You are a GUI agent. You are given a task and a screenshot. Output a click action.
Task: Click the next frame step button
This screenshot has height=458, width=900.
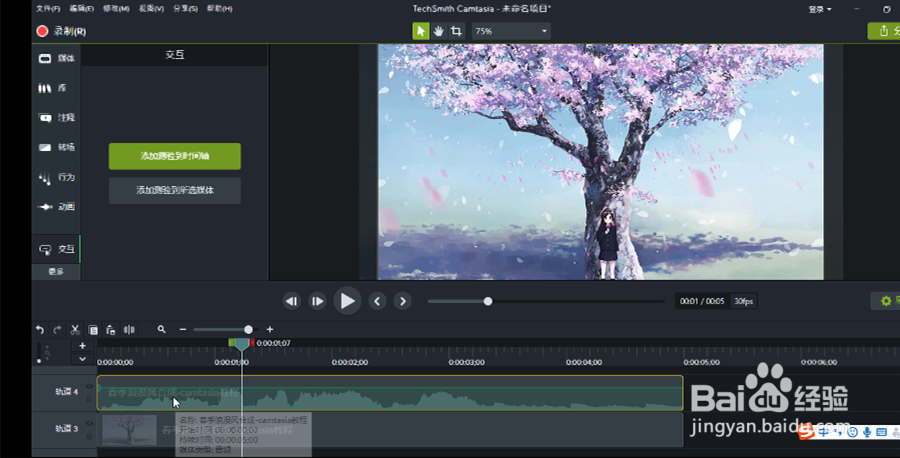point(317,301)
